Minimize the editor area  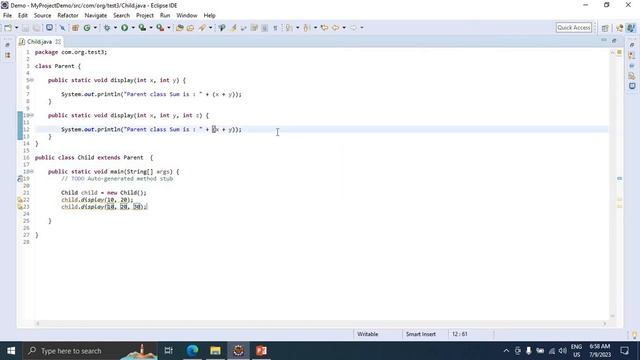(604, 40)
